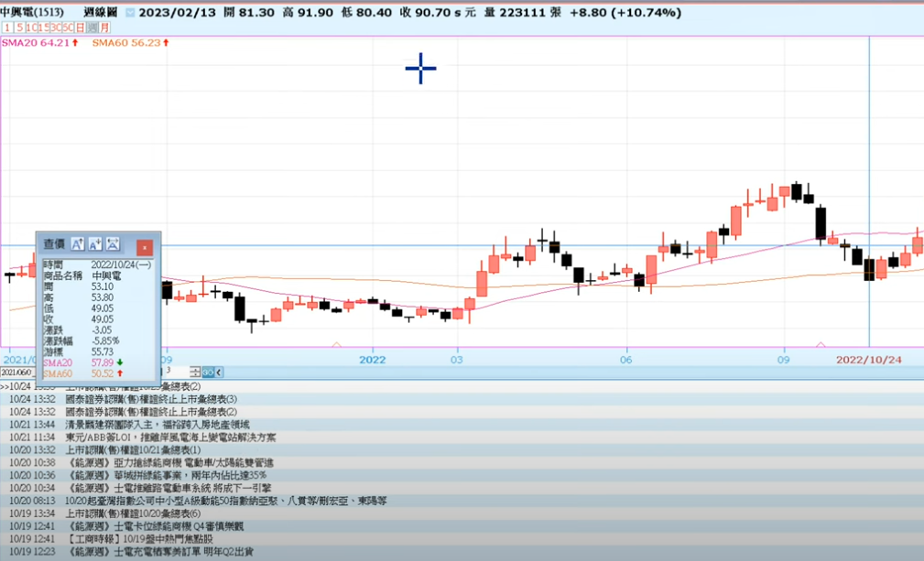Decrease font size in the 查價 panel
924x561 pixels.
pyautogui.click(x=95, y=243)
